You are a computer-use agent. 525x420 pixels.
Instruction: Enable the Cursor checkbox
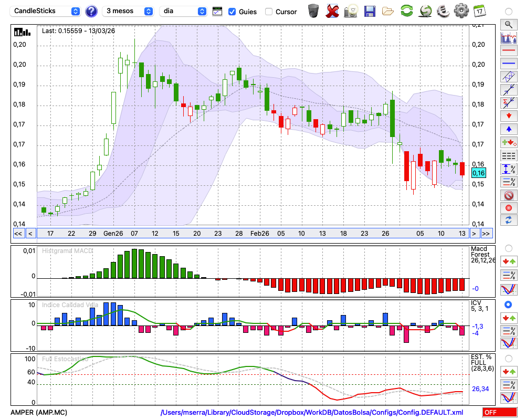[x=269, y=12]
